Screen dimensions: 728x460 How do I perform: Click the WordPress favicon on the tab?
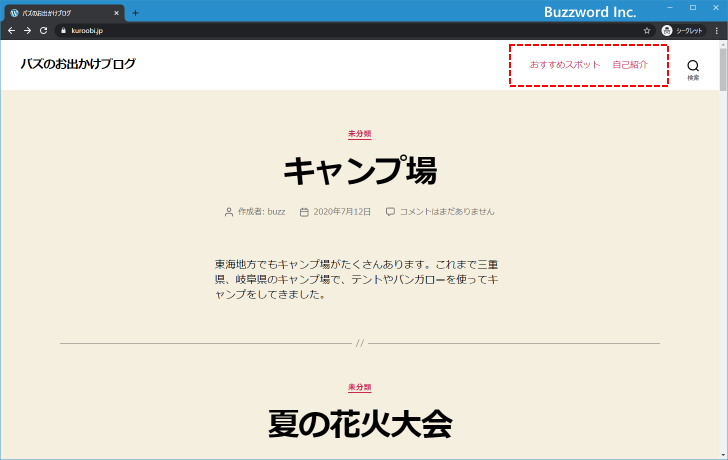click(14, 13)
